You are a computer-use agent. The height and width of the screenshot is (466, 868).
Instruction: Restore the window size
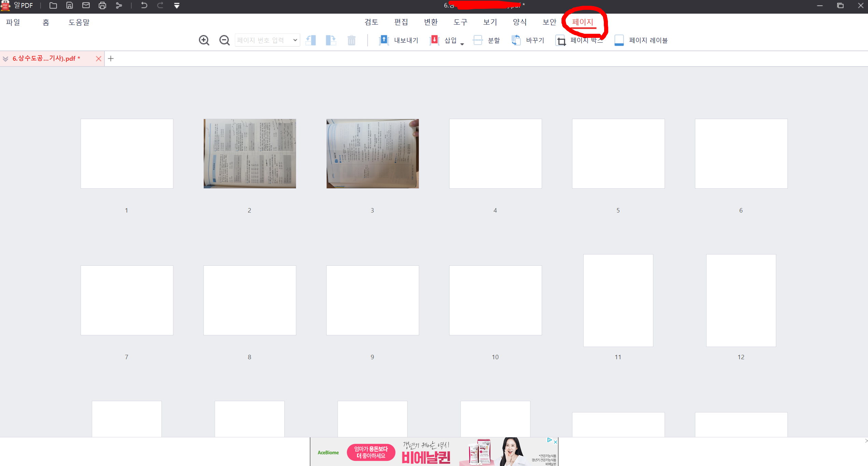[x=840, y=5]
